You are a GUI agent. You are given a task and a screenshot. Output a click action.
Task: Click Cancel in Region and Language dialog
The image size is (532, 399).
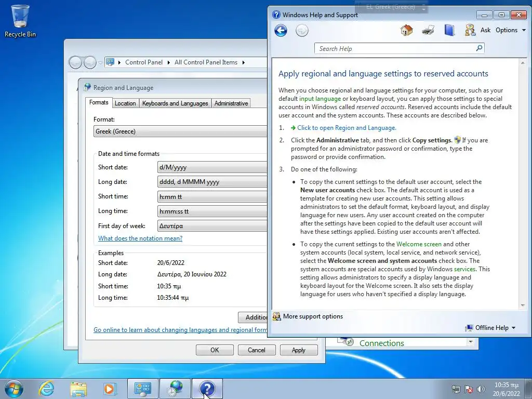tap(257, 350)
